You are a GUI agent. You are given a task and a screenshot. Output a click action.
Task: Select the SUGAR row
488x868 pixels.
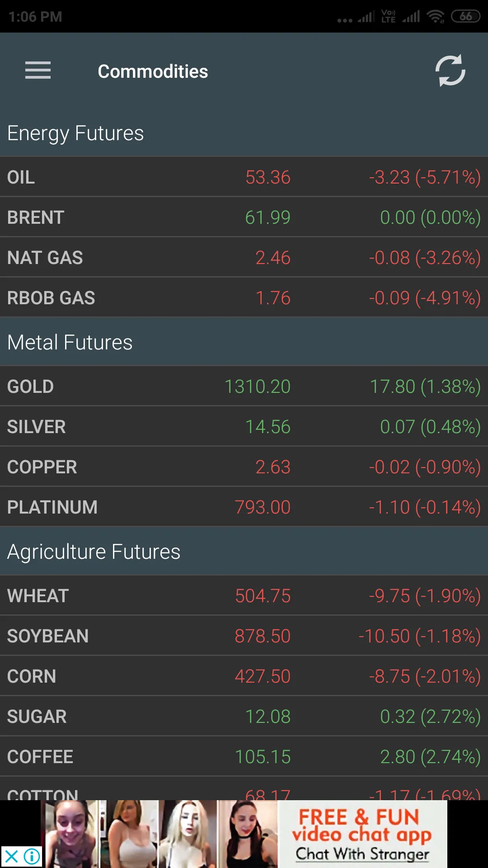[x=244, y=716]
